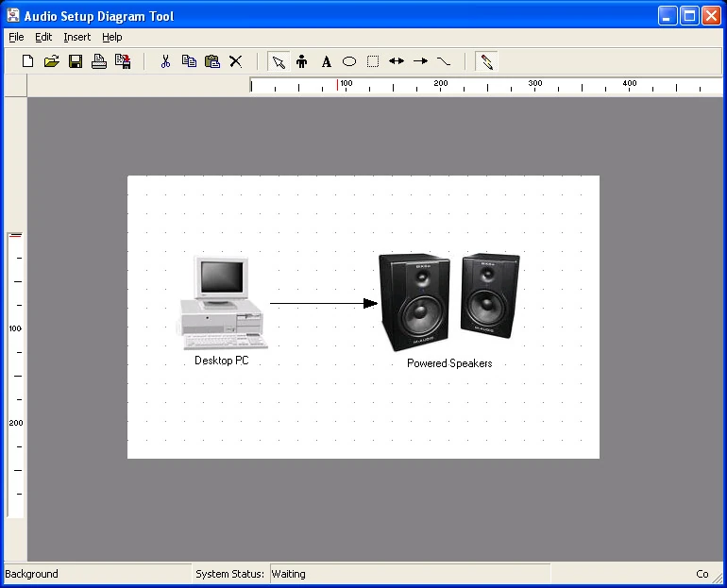Click the export/save-as icon with the red arrow
This screenshot has height=588, width=727.
coord(123,61)
